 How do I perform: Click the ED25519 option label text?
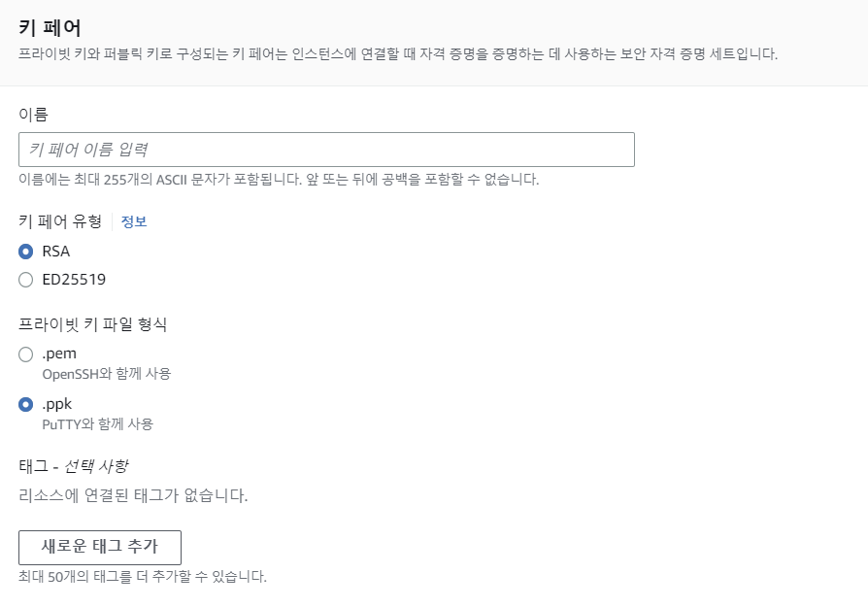pyautogui.click(x=74, y=281)
